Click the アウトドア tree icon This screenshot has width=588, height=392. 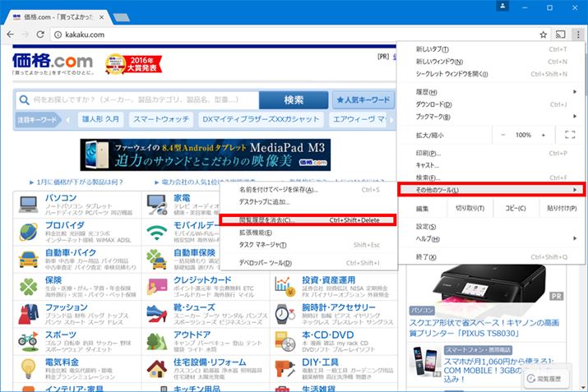[157, 341]
